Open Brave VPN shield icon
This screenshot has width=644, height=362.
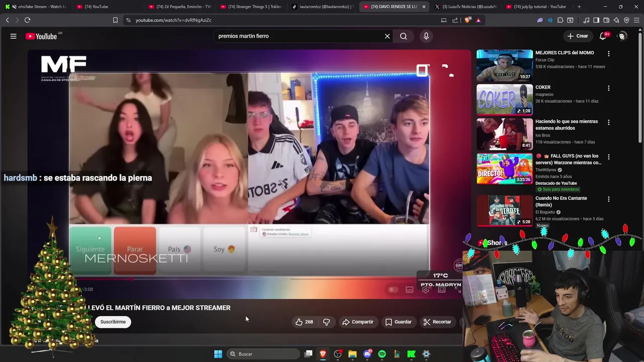(x=626, y=20)
